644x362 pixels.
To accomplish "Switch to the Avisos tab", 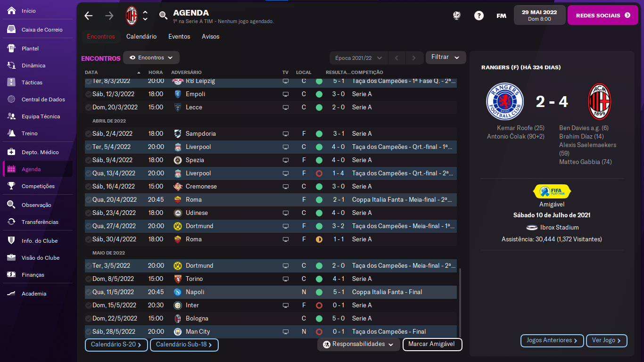I will [210, 36].
